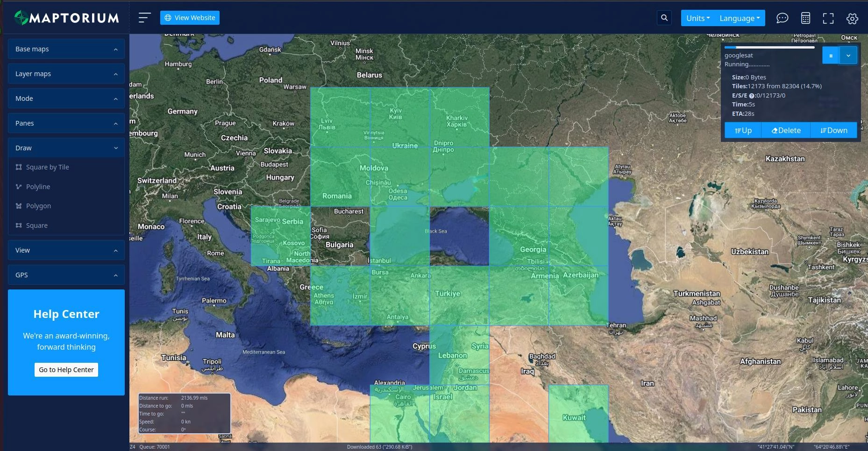Click the googlesat download progress bar

769,47
